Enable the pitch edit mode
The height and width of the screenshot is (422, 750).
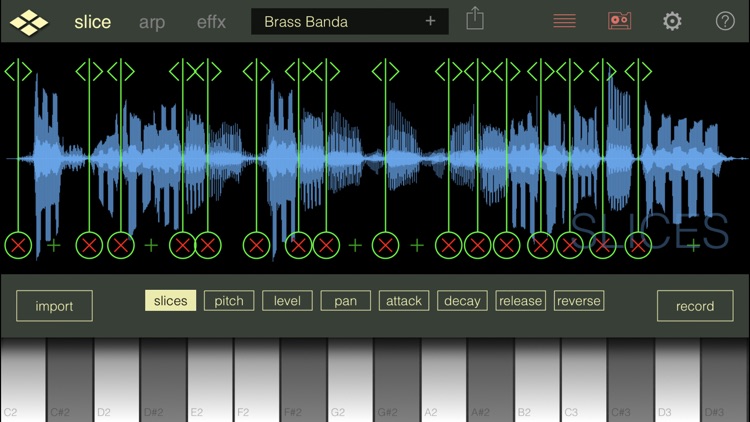coord(229,301)
